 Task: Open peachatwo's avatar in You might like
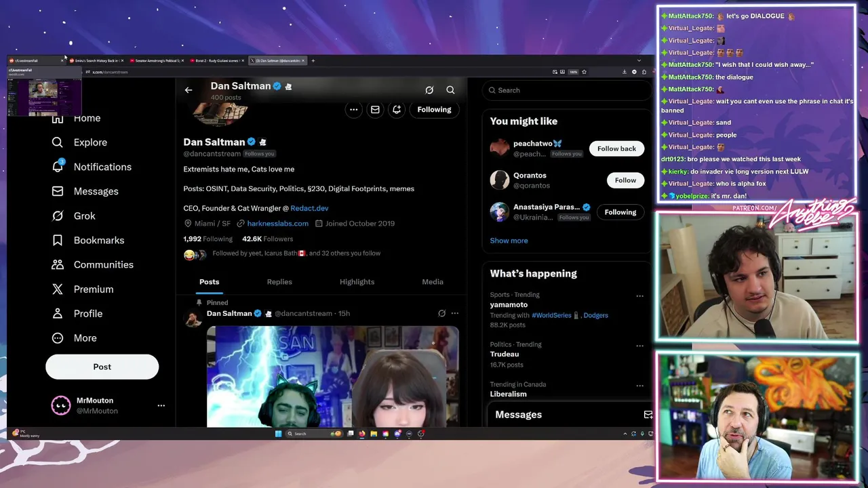tap(500, 148)
